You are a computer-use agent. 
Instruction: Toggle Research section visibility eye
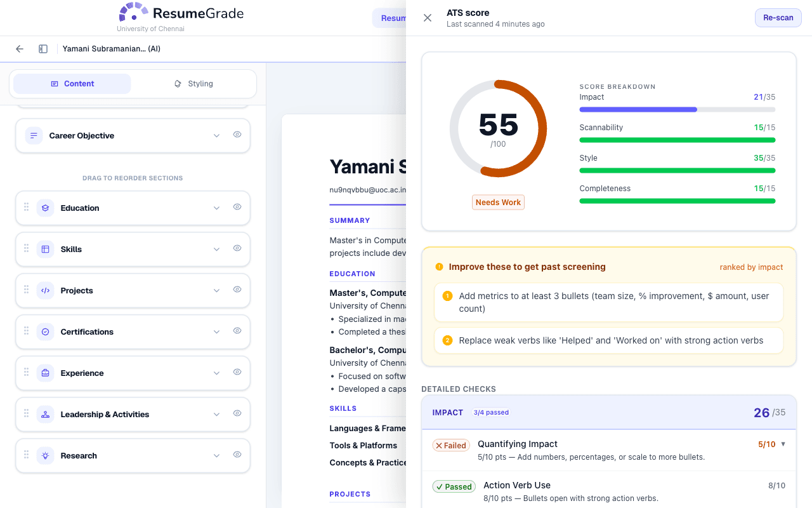[x=237, y=455]
